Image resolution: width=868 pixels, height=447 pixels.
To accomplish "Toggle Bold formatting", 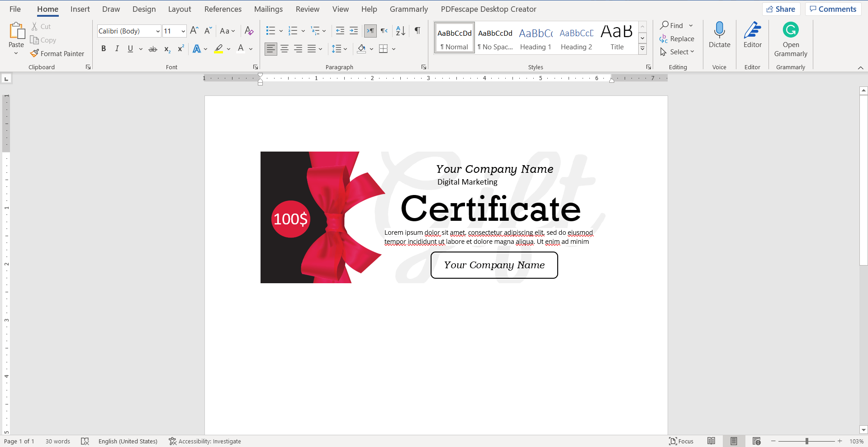I will tap(104, 49).
